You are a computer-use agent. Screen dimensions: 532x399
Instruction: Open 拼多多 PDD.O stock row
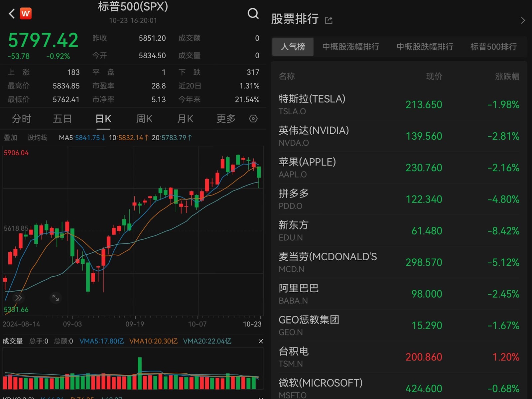[399, 199]
